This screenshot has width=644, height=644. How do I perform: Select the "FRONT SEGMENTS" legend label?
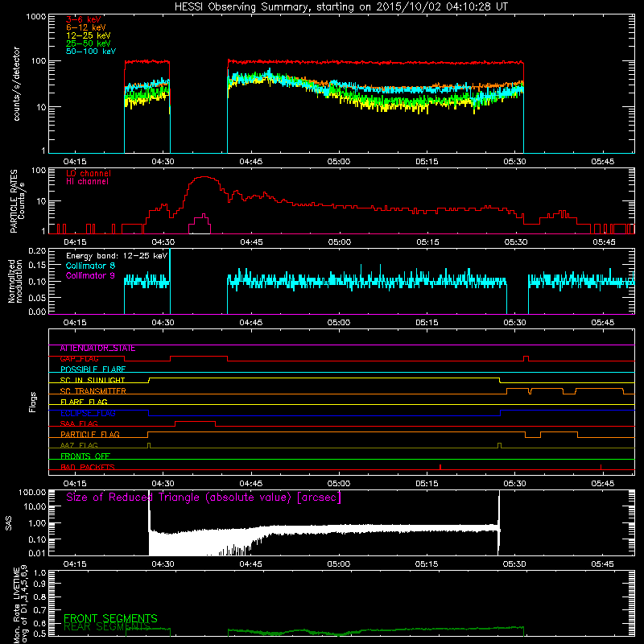pyautogui.click(x=110, y=618)
